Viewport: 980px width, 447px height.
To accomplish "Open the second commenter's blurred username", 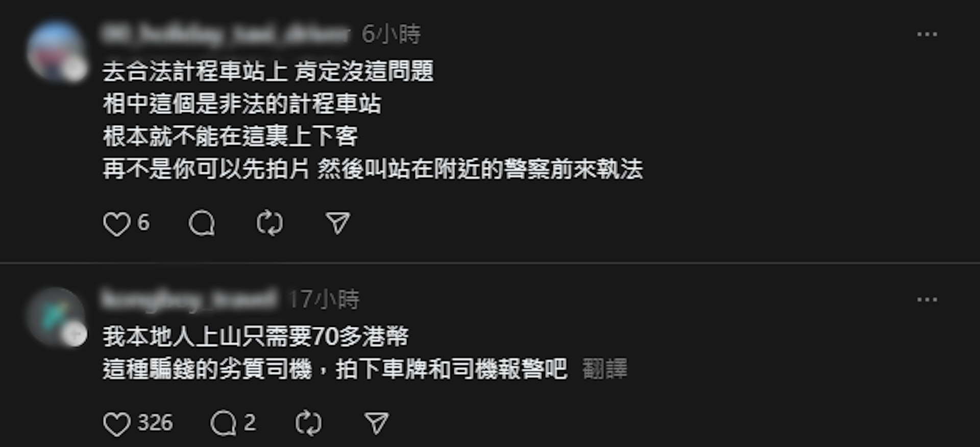I will pos(189,299).
